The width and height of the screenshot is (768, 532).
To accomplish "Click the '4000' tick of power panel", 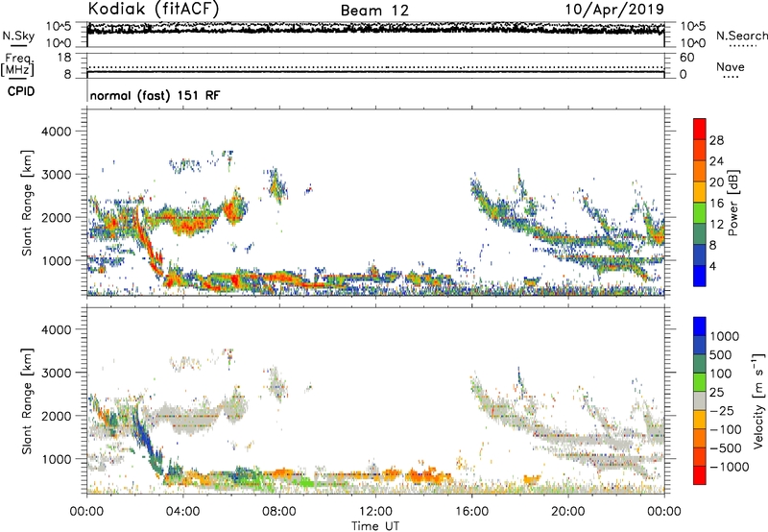I will 57,132.
